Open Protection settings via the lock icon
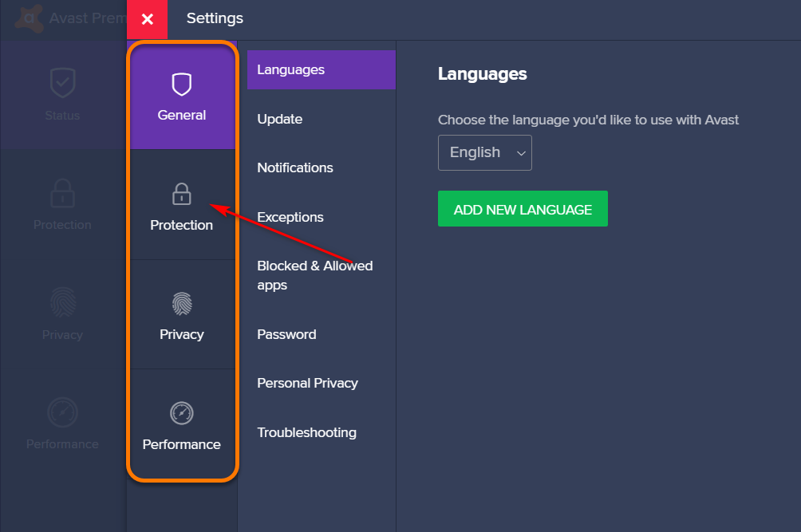The width and height of the screenshot is (801, 532). tap(182, 194)
